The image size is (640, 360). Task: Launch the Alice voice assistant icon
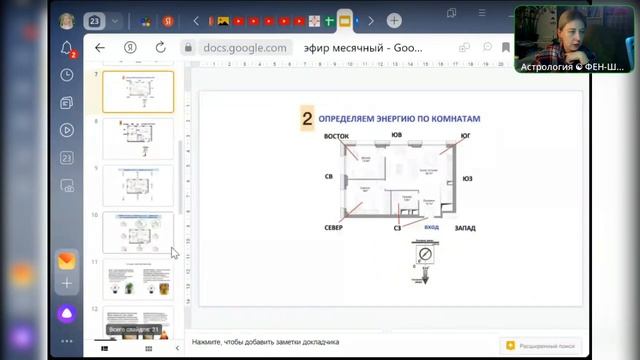[67, 314]
